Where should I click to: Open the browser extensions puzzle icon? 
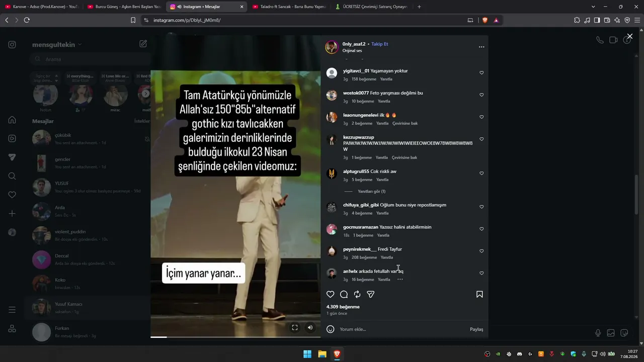[x=577, y=20]
